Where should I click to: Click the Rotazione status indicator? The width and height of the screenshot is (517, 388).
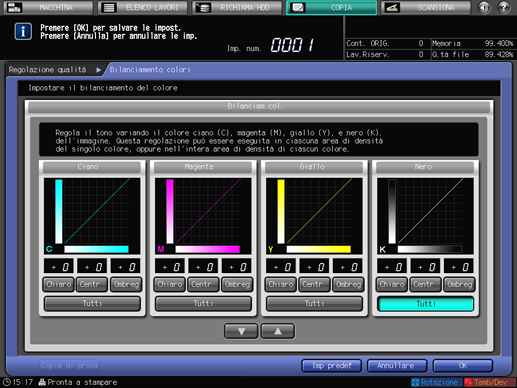point(435,382)
